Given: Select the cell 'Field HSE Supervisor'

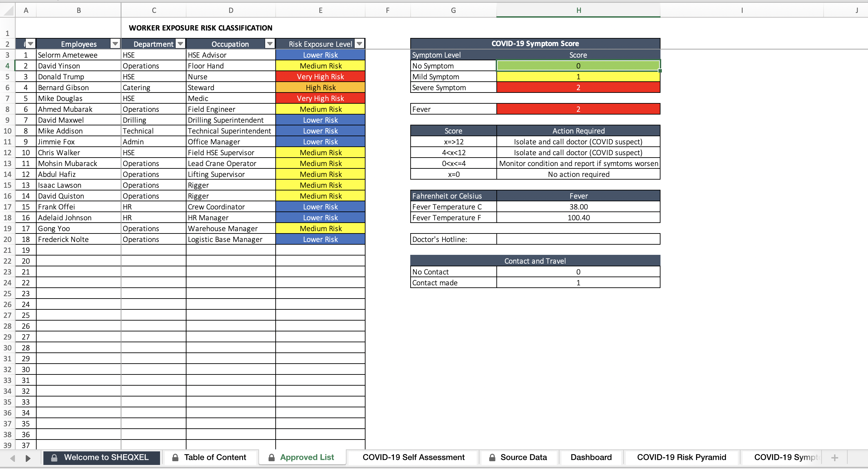Looking at the screenshot, I should pos(231,152).
